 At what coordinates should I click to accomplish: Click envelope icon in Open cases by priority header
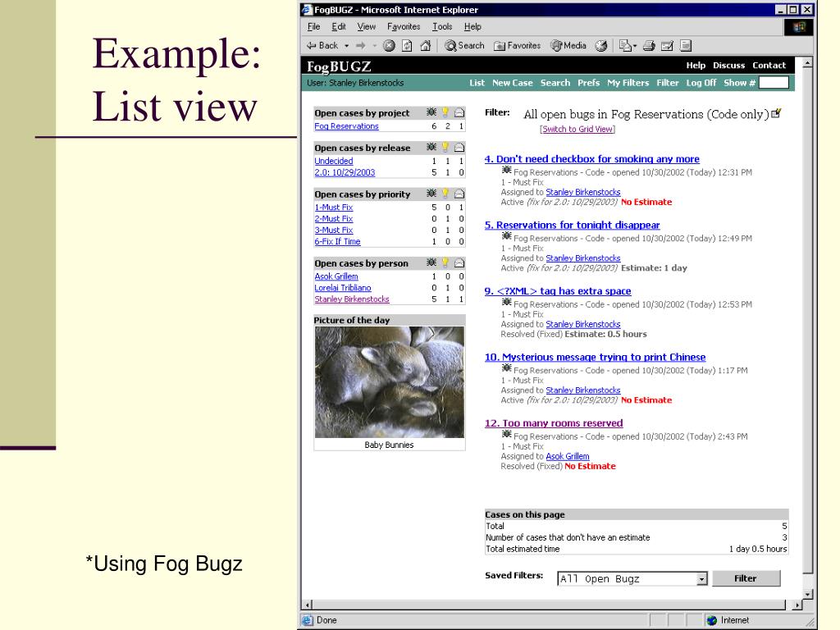[459, 194]
